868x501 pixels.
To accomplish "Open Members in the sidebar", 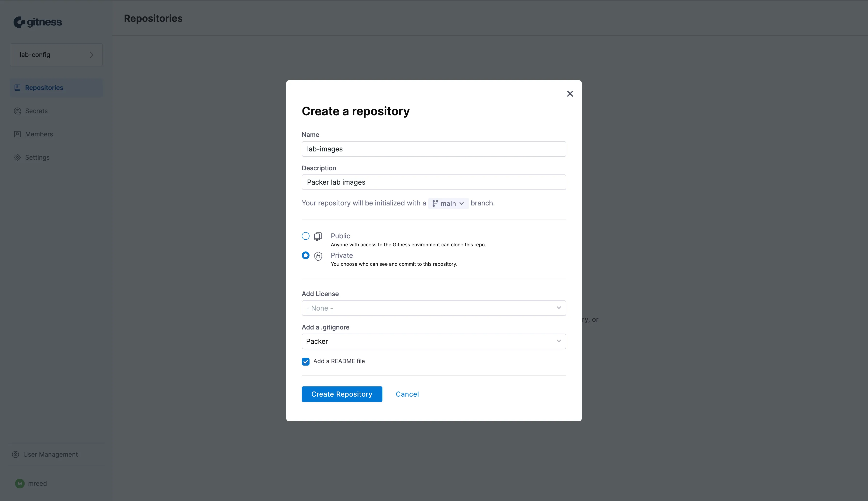I will pos(56,134).
